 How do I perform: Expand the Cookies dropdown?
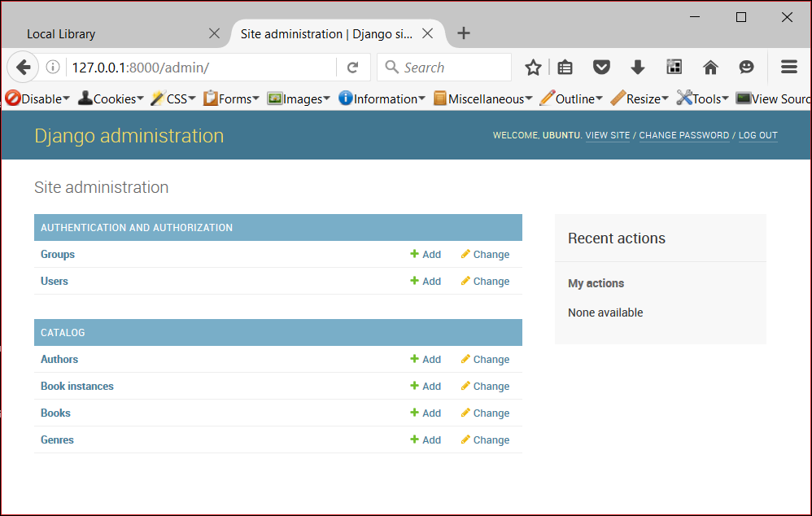click(110, 98)
